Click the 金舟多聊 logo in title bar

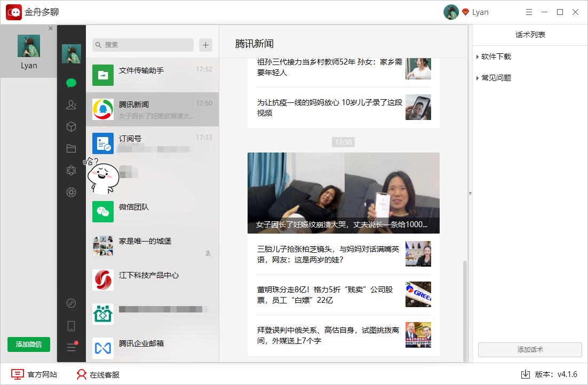point(13,12)
